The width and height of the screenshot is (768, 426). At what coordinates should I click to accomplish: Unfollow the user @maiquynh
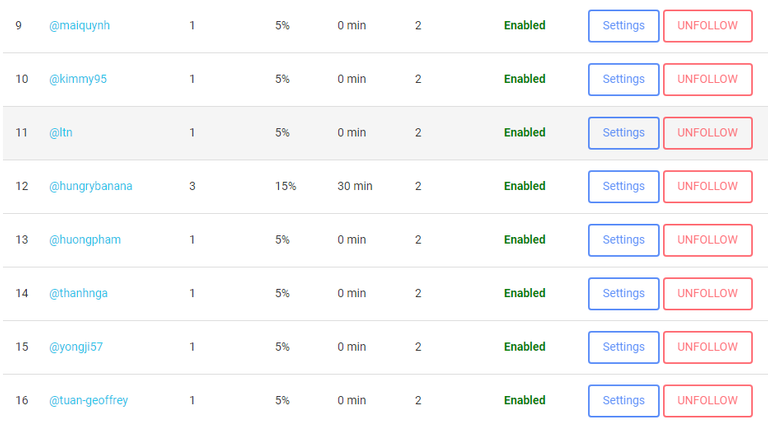coord(707,26)
